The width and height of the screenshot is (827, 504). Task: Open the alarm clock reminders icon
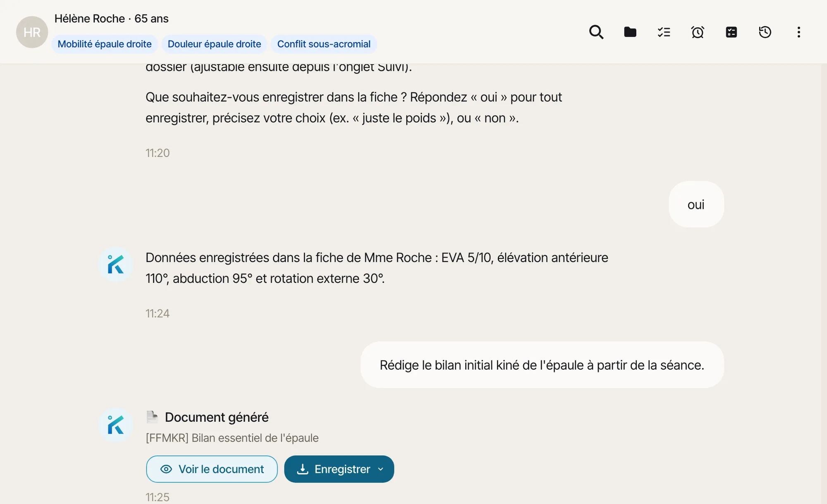click(x=698, y=32)
